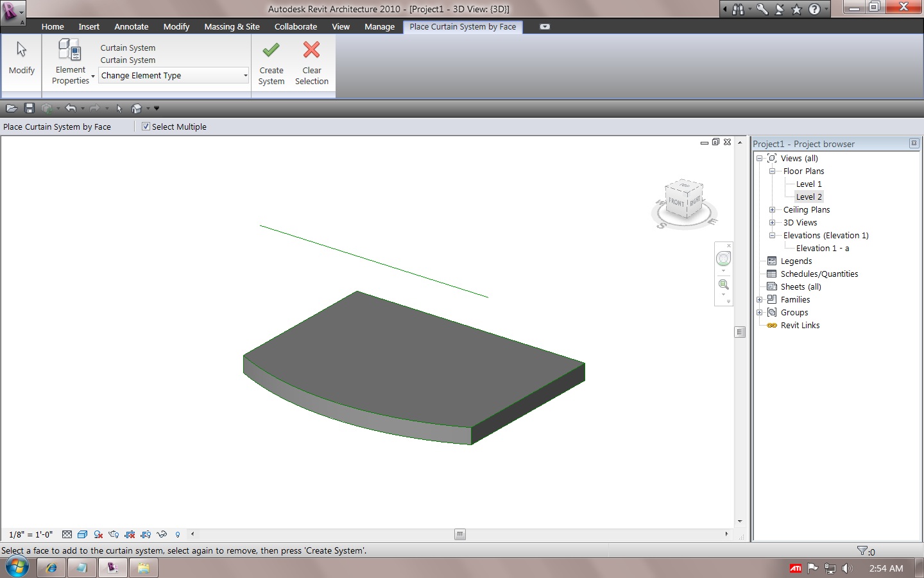Click the Create System green checkmark
924x578 pixels.
click(x=271, y=51)
